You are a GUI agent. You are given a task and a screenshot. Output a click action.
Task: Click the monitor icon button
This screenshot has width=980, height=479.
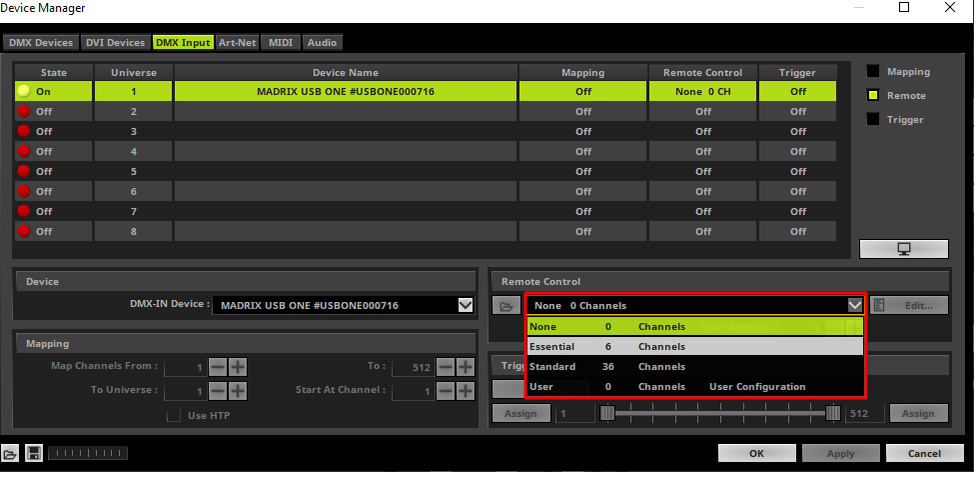pyautogui.click(x=904, y=249)
